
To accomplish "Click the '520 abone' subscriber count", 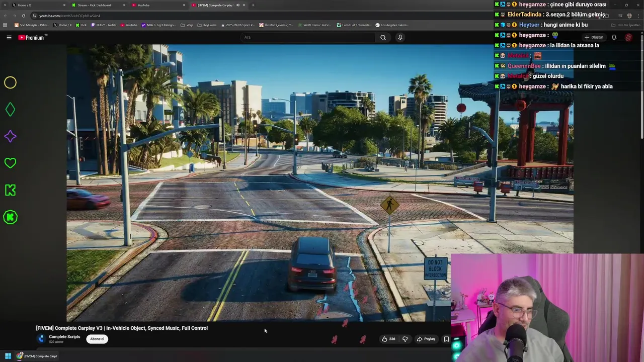I will coord(56,342).
